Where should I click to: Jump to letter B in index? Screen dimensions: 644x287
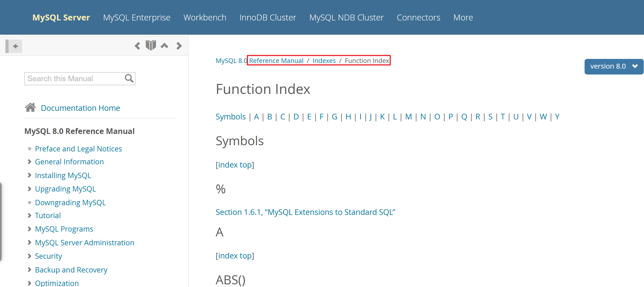coord(270,117)
